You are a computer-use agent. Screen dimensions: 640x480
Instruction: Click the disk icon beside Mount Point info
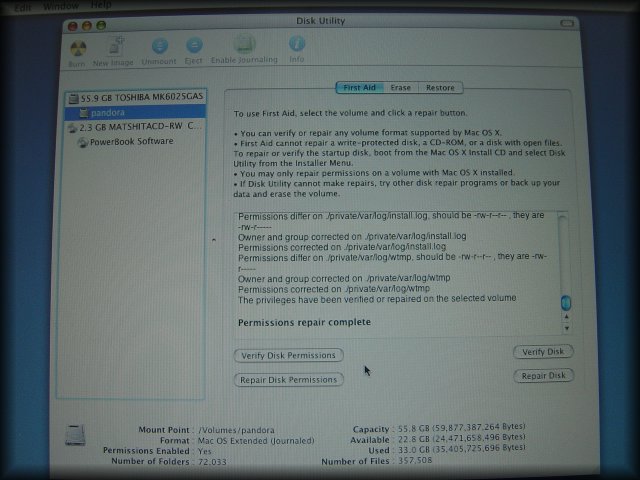click(x=75, y=435)
